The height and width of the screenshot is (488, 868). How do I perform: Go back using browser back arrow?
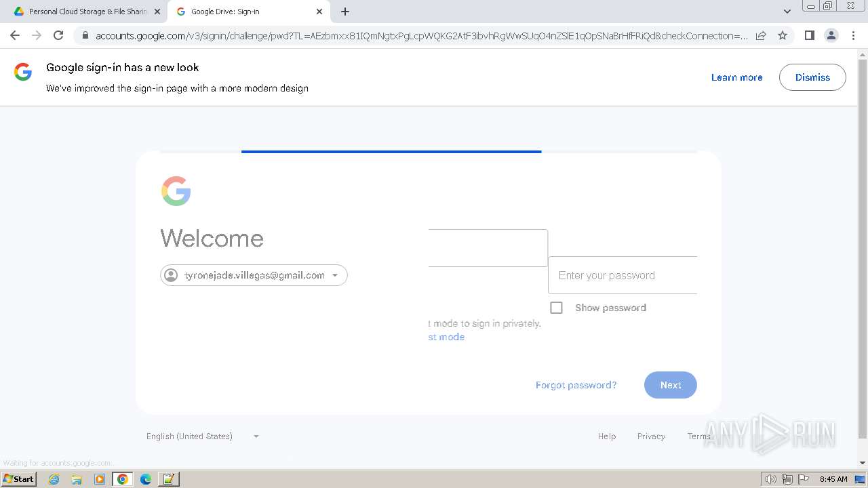[x=15, y=35]
